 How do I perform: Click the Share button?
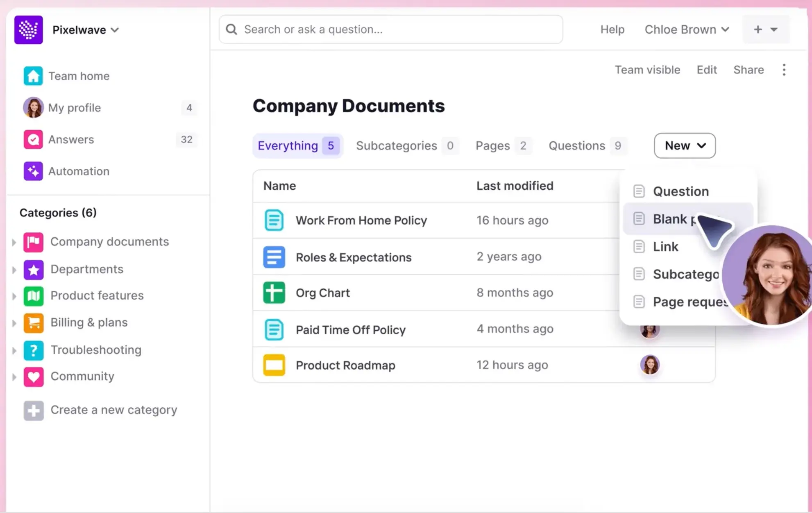748,70
